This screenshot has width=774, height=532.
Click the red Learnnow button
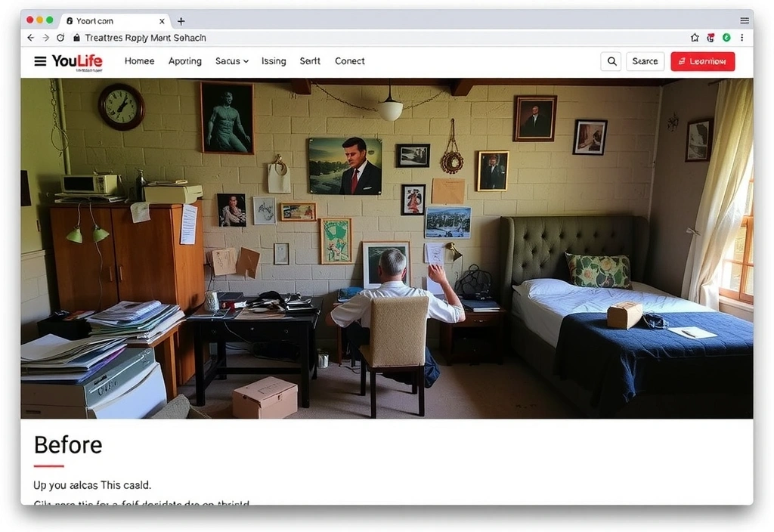[x=702, y=61]
